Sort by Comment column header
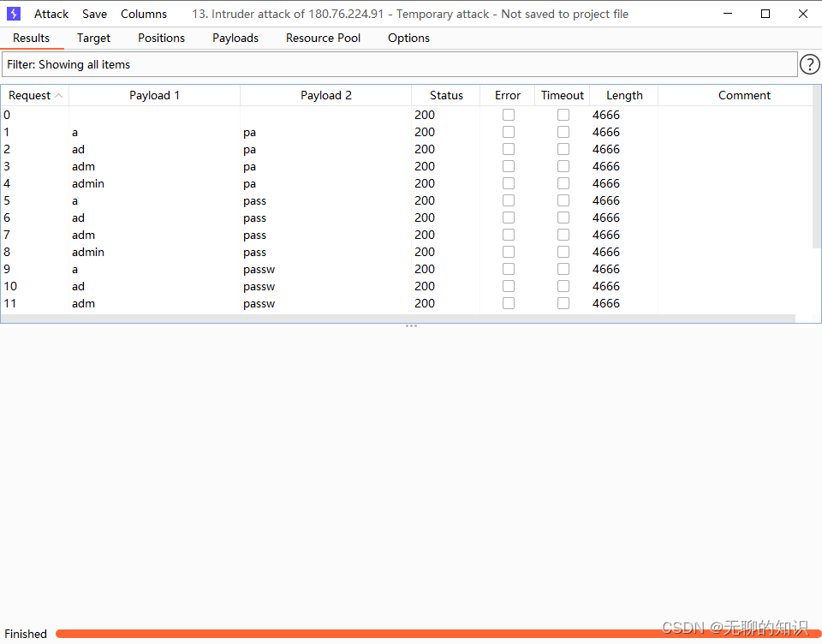Viewport: 822px width, 644px height. tap(744, 95)
